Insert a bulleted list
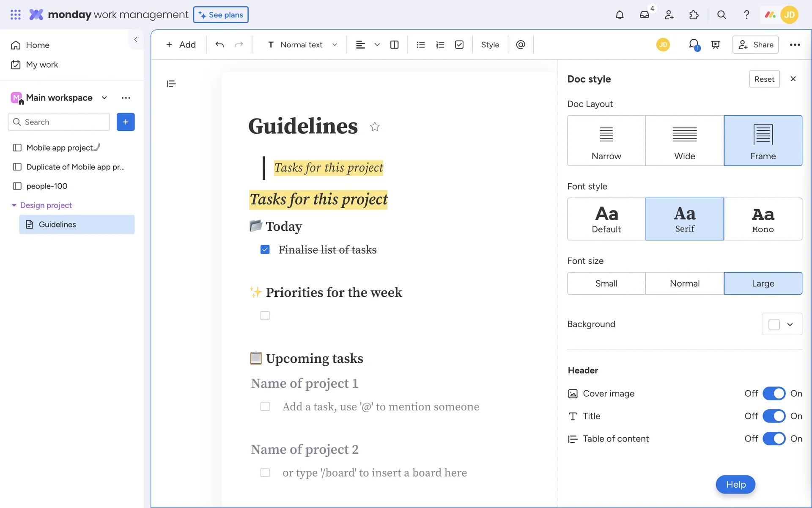This screenshot has height=508, width=812. coord(420,44)
